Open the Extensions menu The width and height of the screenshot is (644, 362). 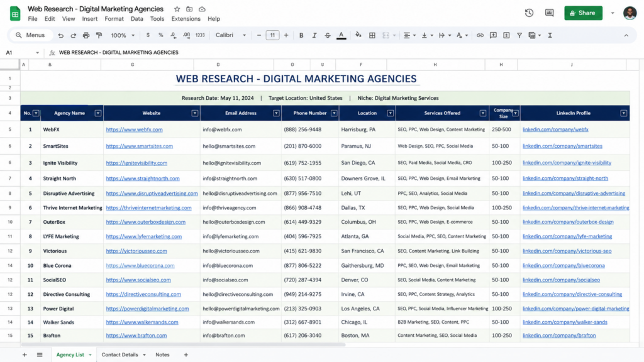(x=186, y=19)
